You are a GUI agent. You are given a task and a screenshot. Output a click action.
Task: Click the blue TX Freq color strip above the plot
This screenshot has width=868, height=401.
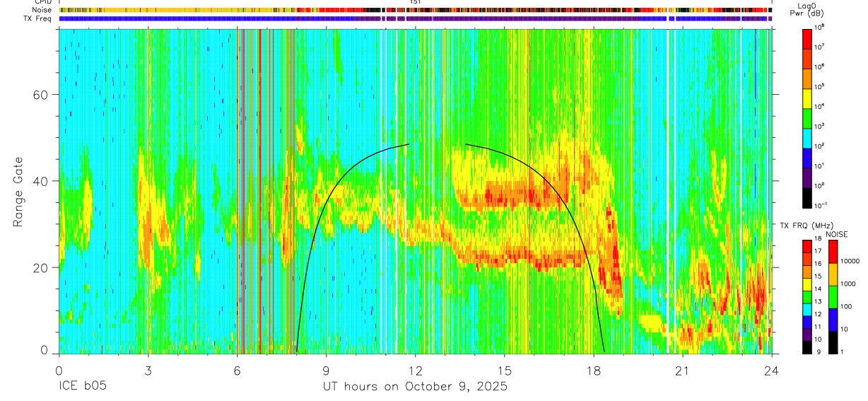pos(415,19)
